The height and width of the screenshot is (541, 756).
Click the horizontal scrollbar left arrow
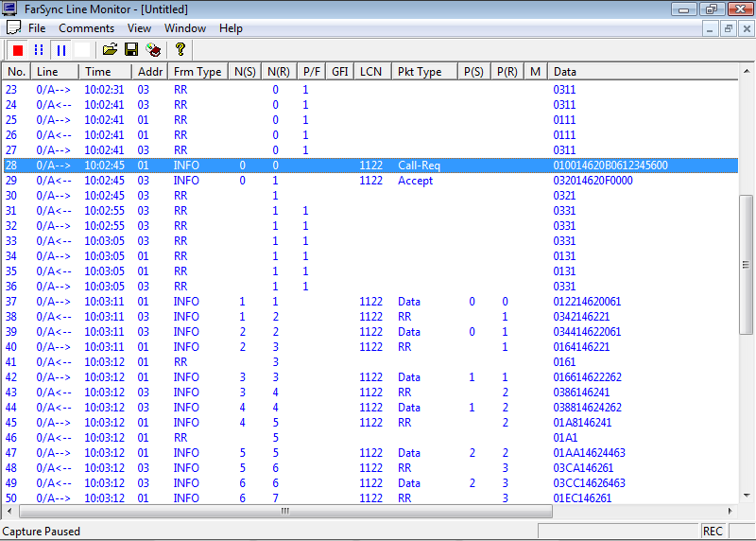tap(9, 511)
